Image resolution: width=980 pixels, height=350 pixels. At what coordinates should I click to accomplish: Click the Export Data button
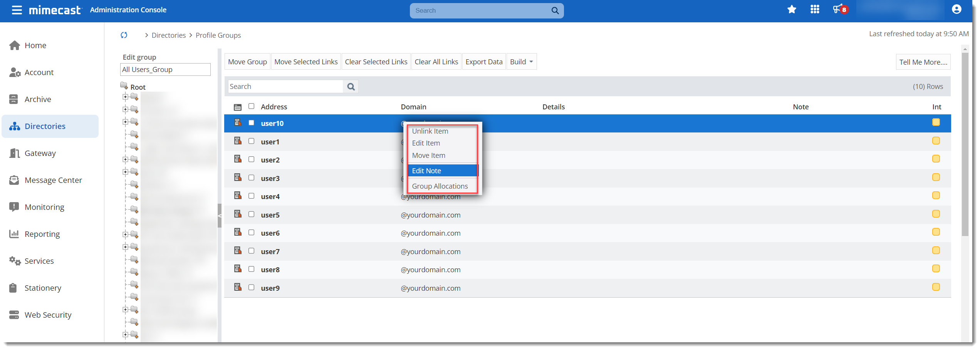pyautogui.click(x=484, y=62)
